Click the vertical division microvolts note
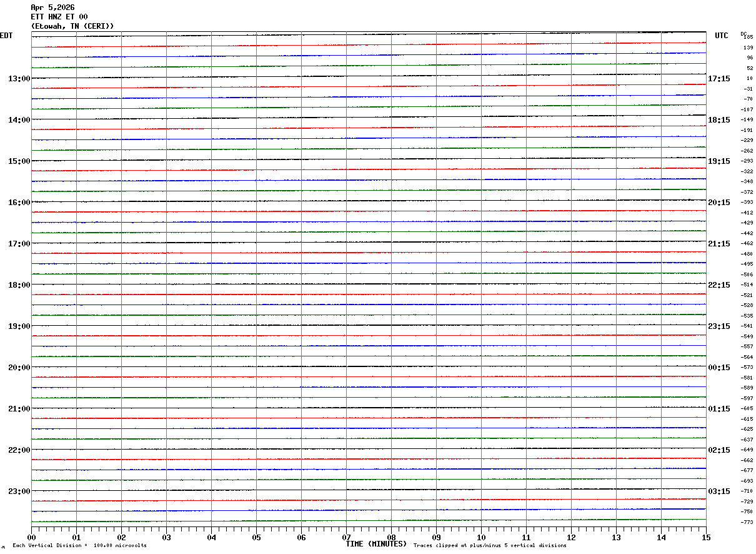This screenshot has height=554, width=756. (x=79, y=546)
